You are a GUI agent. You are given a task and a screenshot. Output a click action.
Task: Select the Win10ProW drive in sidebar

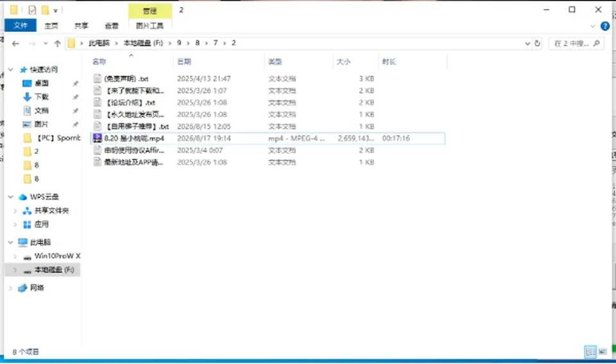click(57, 256)
